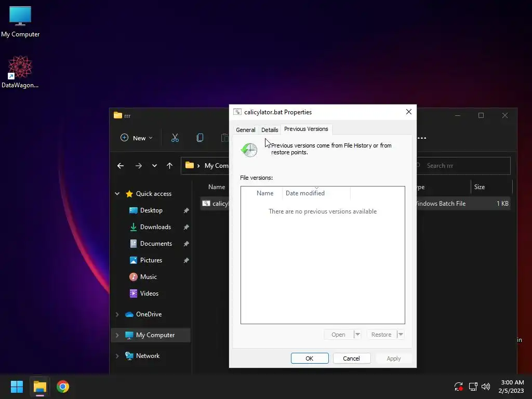The image size is (532, 399).
Task: Open the volume speaker tray icon
Action: click(x=486, y=387)
